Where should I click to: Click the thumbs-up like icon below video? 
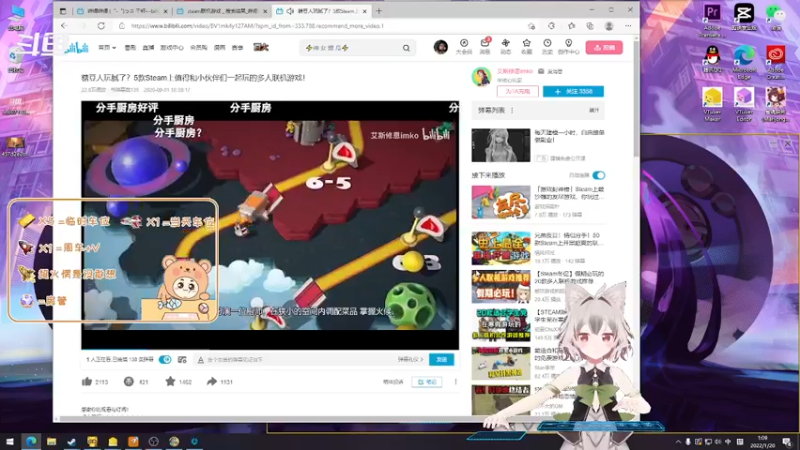[87, 381]
